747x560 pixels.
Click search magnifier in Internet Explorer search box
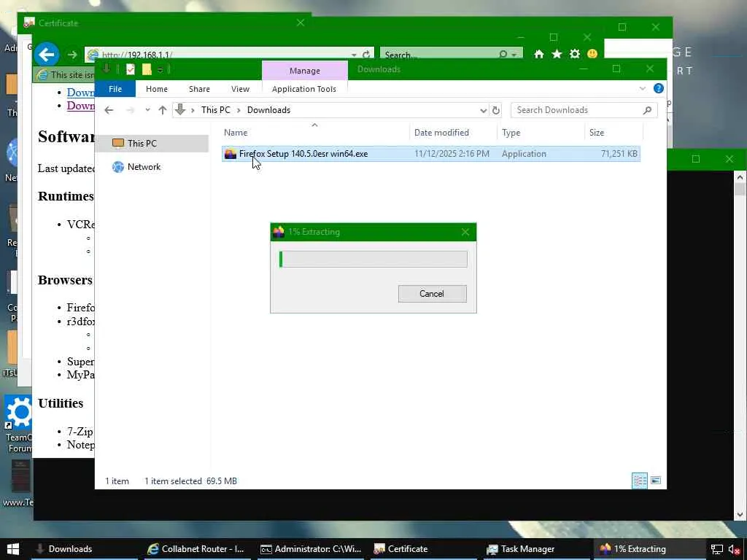click(x=503, y=54)
